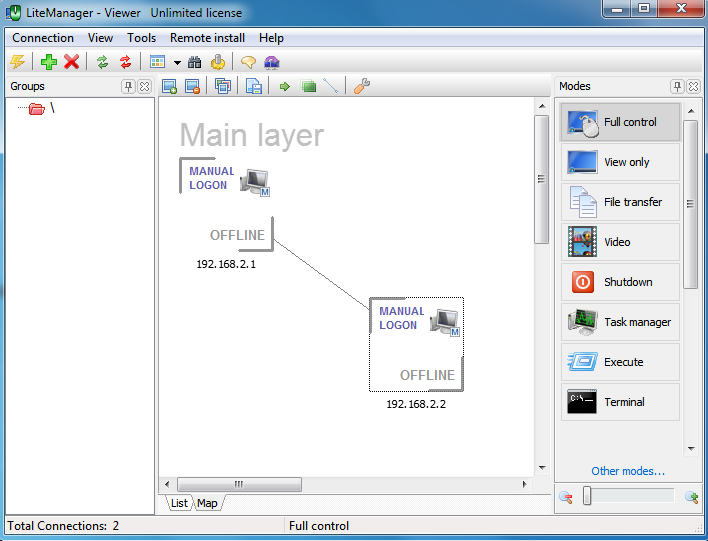Viewport: 708px width, 541px height.
Task: Select Shutdown mode
Action: [620, 282]
